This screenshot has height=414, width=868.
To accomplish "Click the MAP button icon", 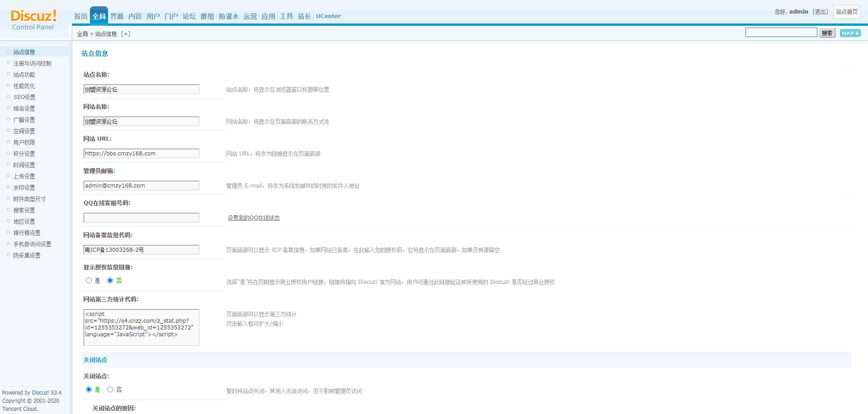I will tap(850, 33).
